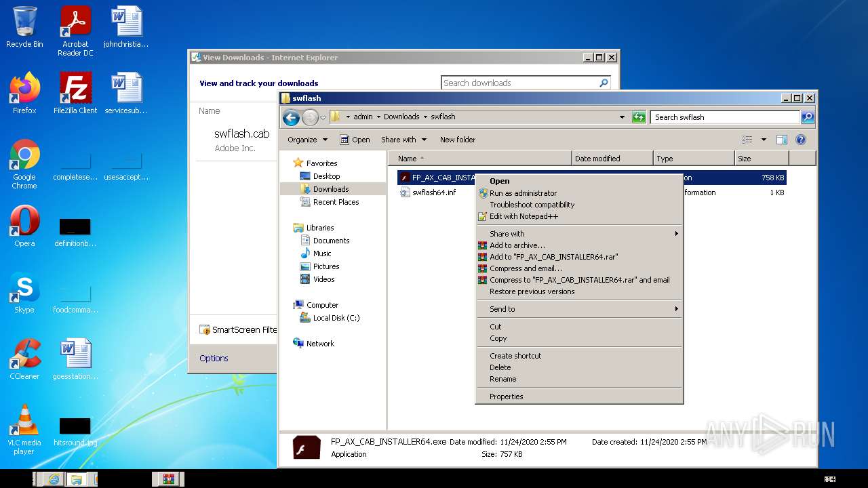Viewport: 868px width, 488px height.
Task: Select Desktop under Favorites
Action: click(320, 176)
